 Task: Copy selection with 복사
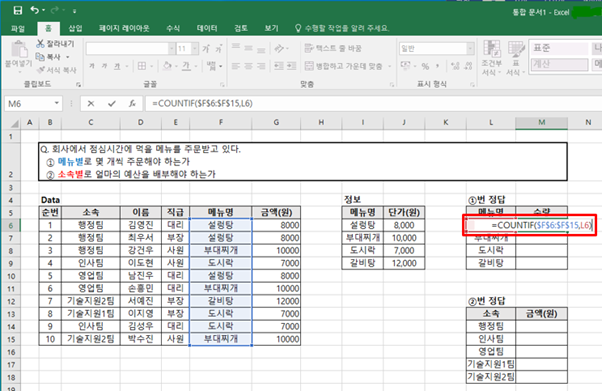[x=49, y=57]
